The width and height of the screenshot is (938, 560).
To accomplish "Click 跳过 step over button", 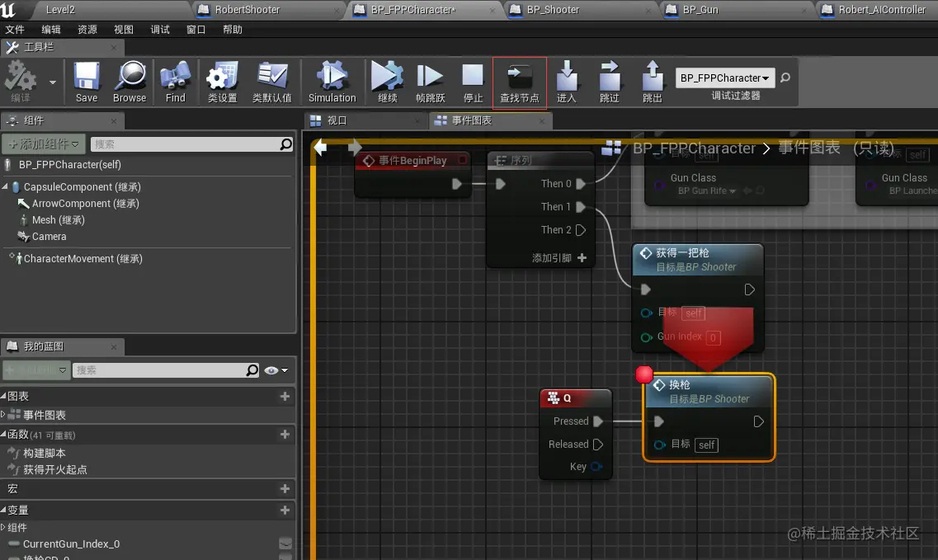I will pos(609,82).
